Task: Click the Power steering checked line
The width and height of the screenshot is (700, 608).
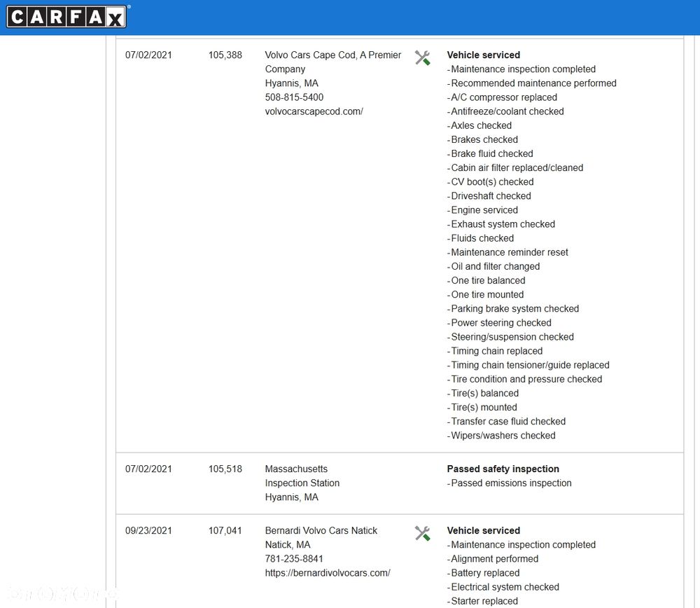Action: [x=499, y=323]
